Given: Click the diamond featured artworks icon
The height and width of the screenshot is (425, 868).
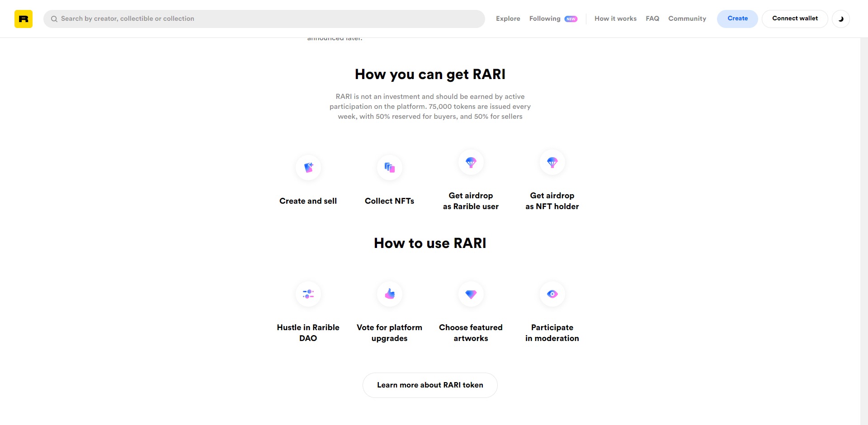Looking at the screenshot, I should 471,294.
